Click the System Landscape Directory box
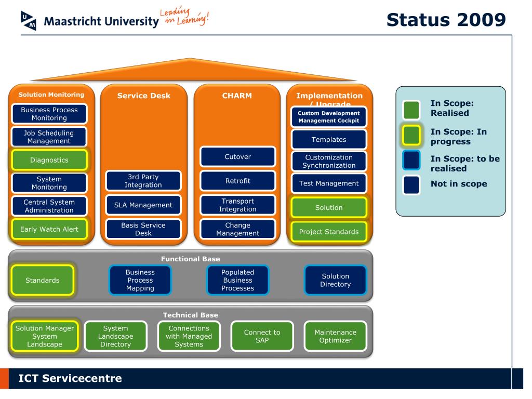The width and height of the screenshot is (532, 399). [116, 336]
